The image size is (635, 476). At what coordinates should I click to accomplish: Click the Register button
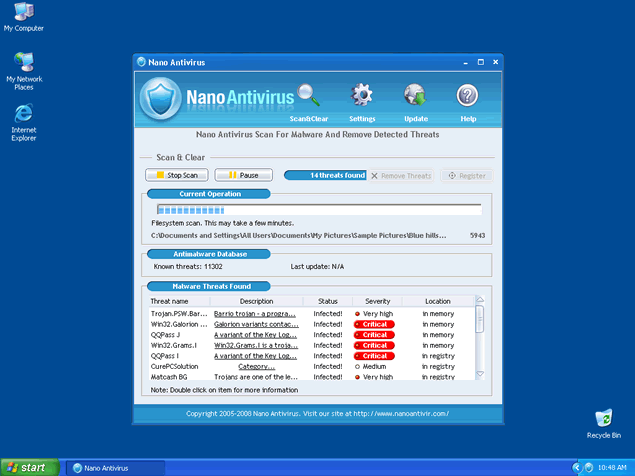(468, 176)
